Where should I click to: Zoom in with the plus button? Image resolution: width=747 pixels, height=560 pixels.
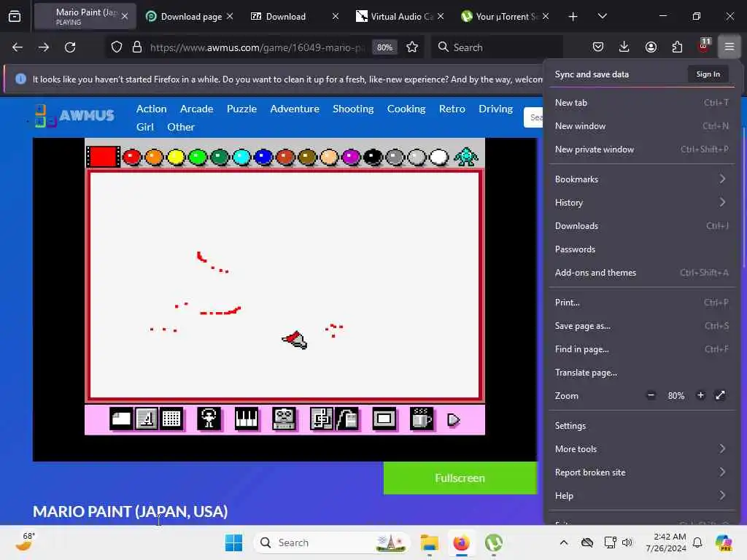click(700, 395)
